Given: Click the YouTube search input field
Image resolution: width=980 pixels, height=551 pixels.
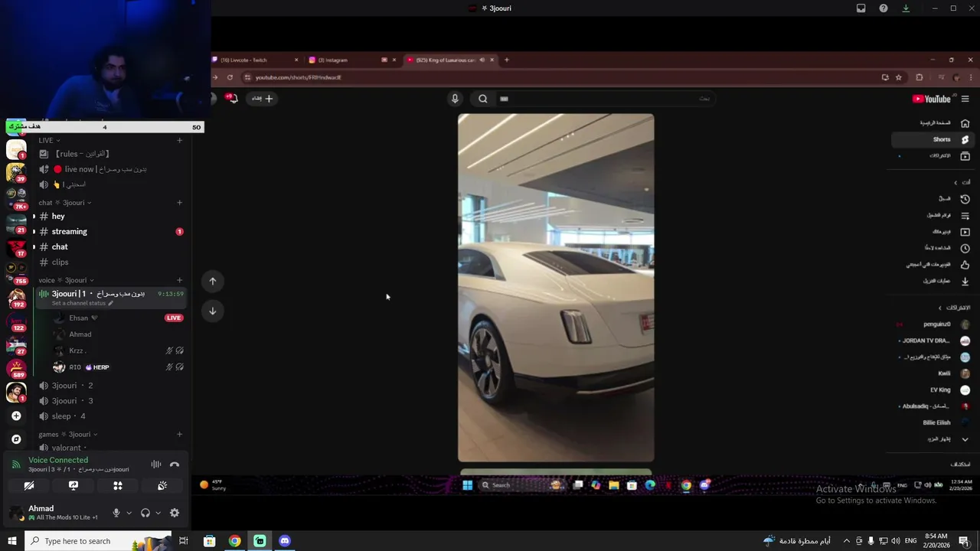Looking at the screenshot, I should (605, 98).
